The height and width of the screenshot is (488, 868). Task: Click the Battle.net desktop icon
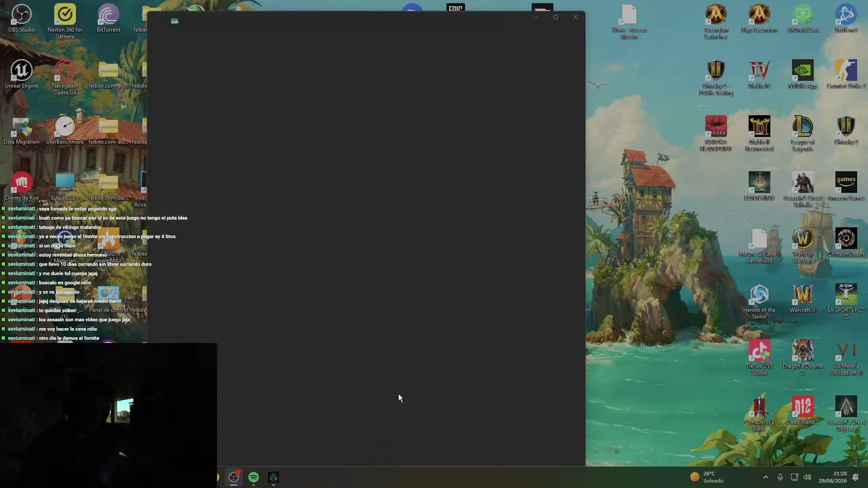point(846,18)
